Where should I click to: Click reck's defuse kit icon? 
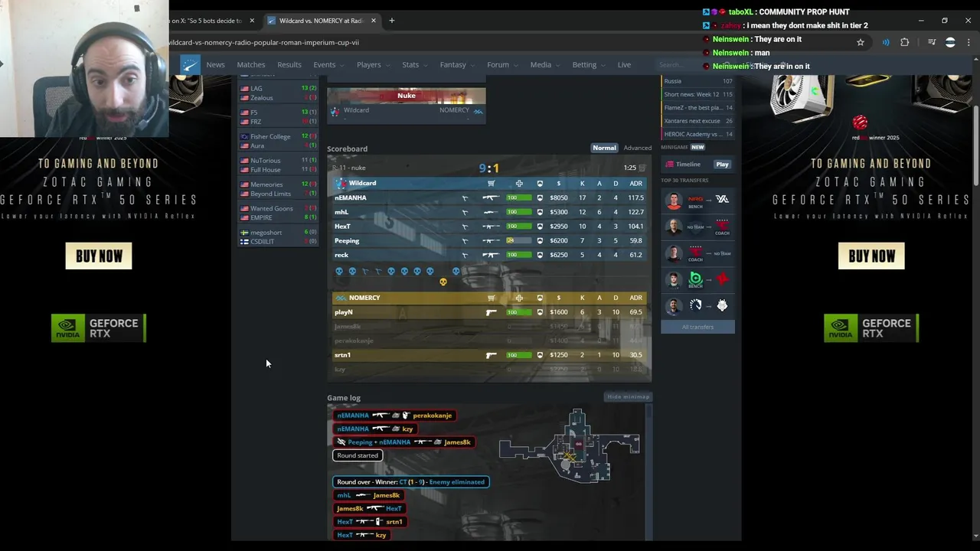465,256
